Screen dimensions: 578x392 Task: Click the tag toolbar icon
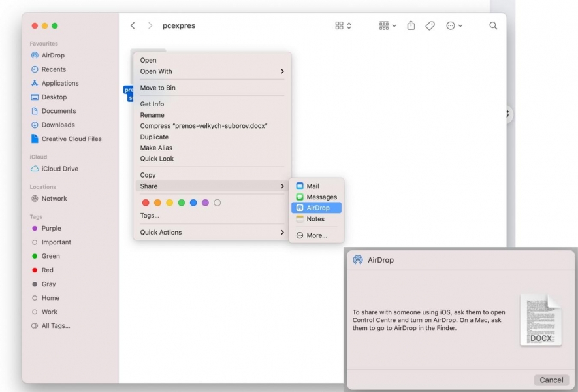[x=430, y=26]
